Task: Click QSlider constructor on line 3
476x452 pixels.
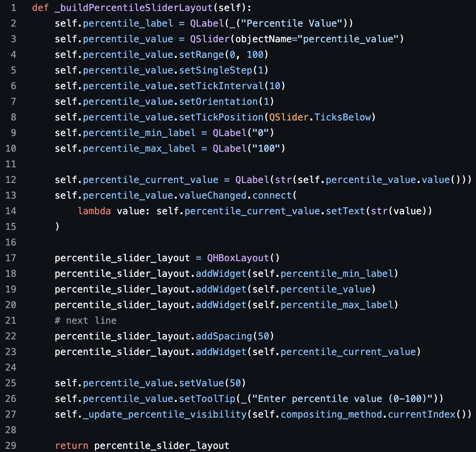Action: [x=210, y=39]
